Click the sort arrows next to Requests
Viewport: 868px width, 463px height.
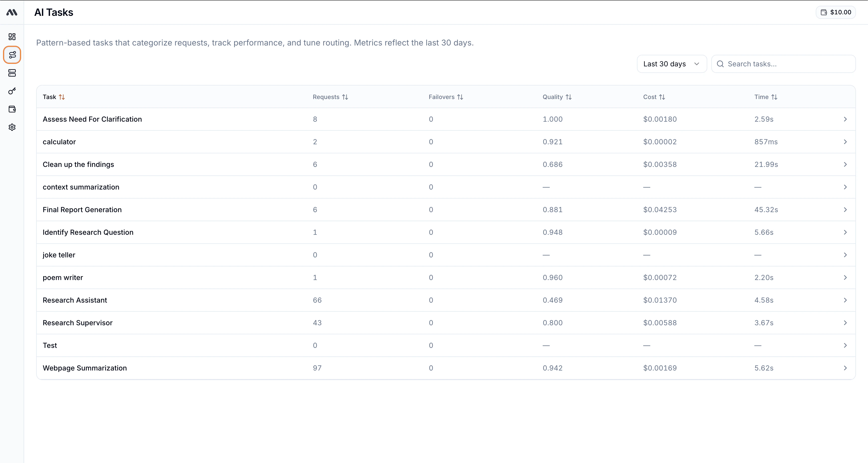(x=345, y=97)
